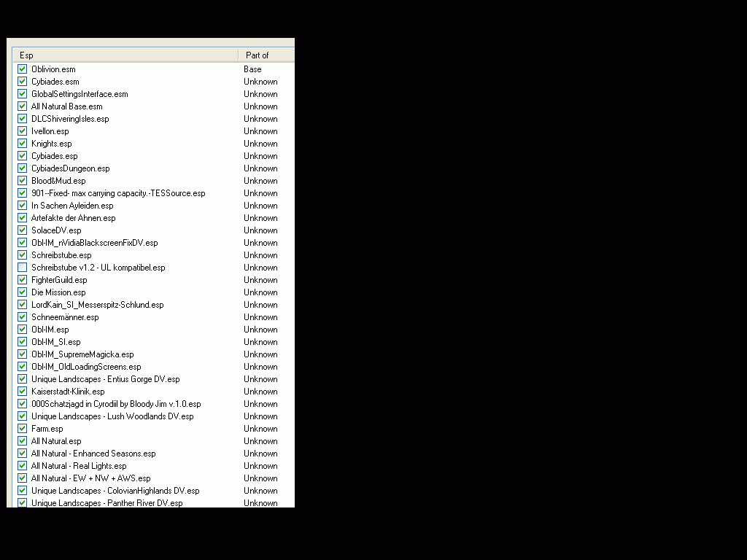The image size is (747, 560).
Task: Uncheck the Kaiserstadt-Klinik.esp checkbox
Action: tap(23, 392)
